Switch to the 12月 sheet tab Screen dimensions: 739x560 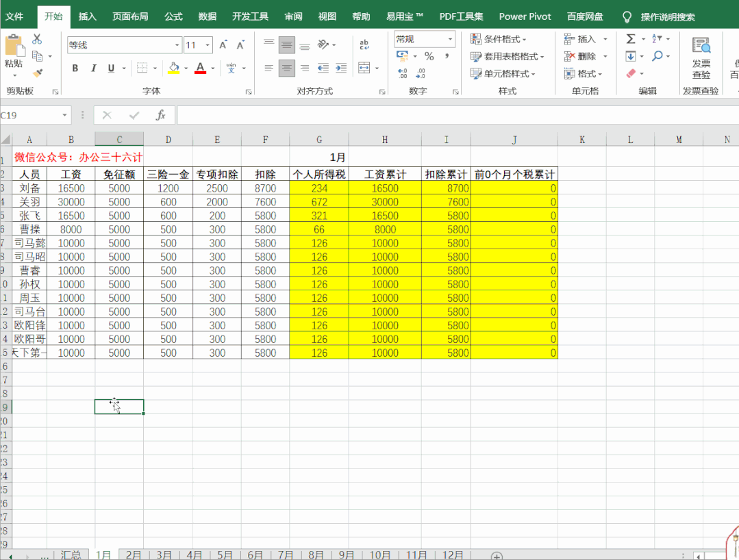point(453,555)
